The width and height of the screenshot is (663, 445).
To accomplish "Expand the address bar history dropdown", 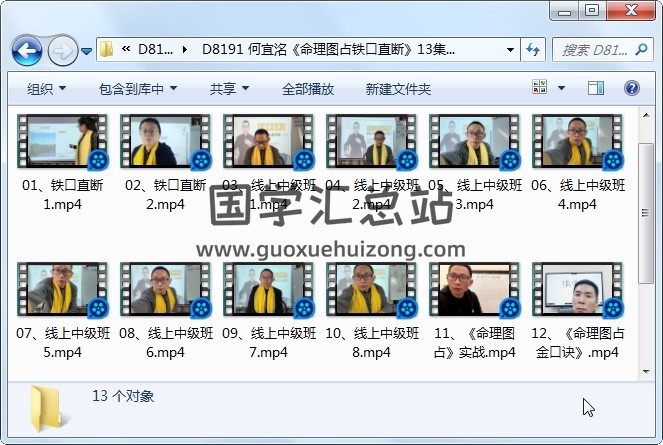I will [x=510, y=49].
